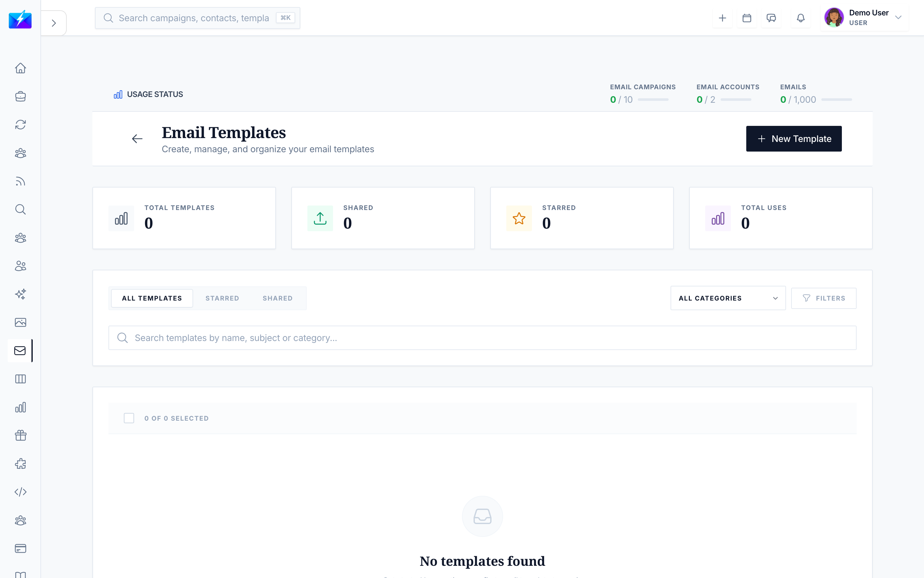Image resolution: width=924 pixels, height=578 pixels.
Task: Open the puzzle piece integrations sidebar icon
Action: pos(20,464)
